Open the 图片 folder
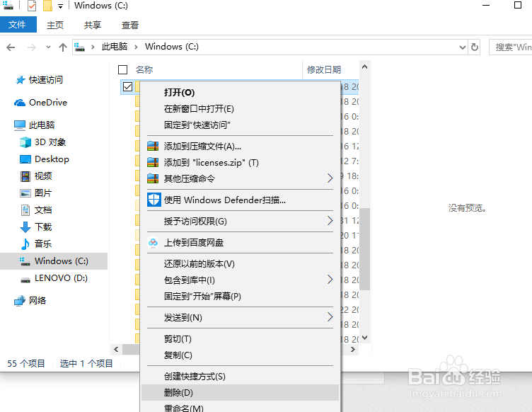The height and width of the screenshot is (412, 532). pyautogui.click(x=36, y=193)
